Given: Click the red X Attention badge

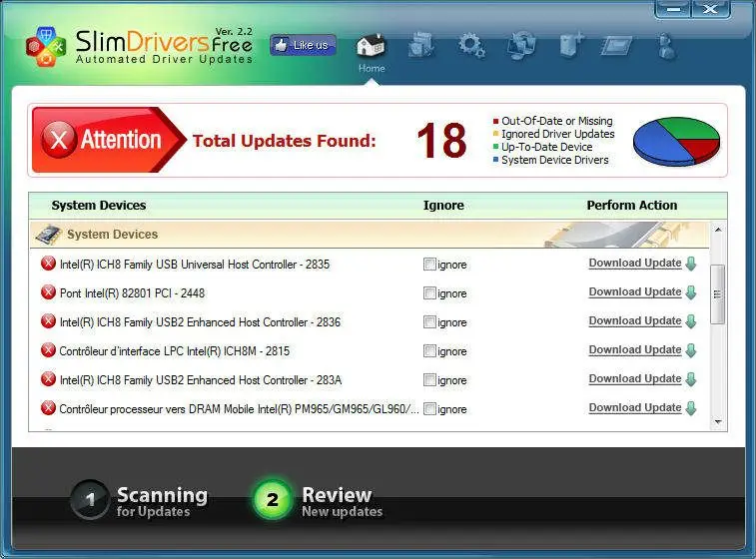Looking at the screenshot, I should [x=59, y=140].
